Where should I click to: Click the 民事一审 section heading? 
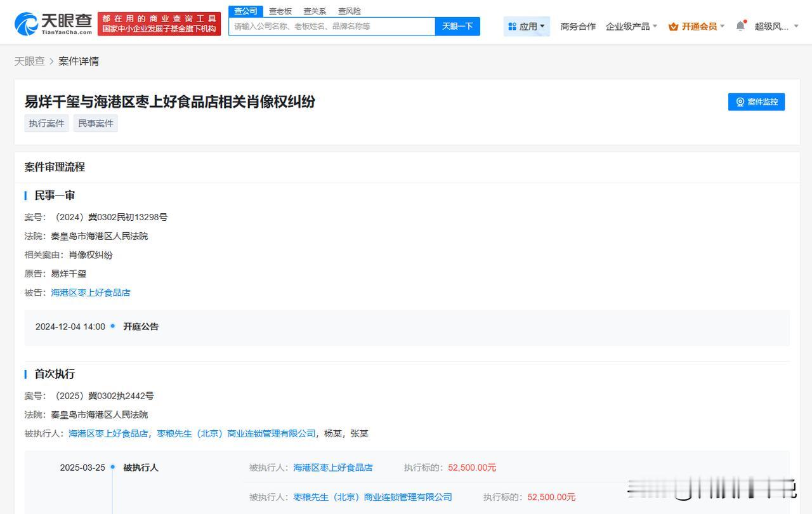pos(55,195)
